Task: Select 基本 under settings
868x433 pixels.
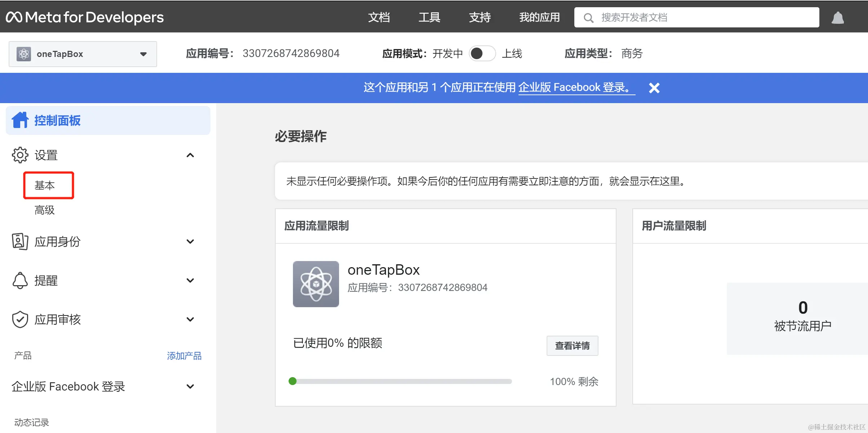Action: (x=45, y=185)
